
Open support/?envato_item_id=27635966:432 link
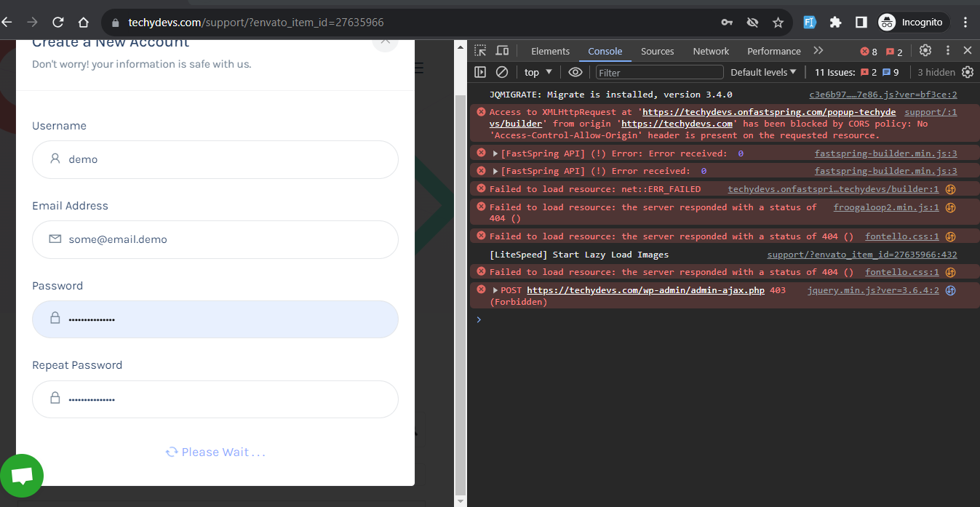pyautogui.click(x=862, y=255)
